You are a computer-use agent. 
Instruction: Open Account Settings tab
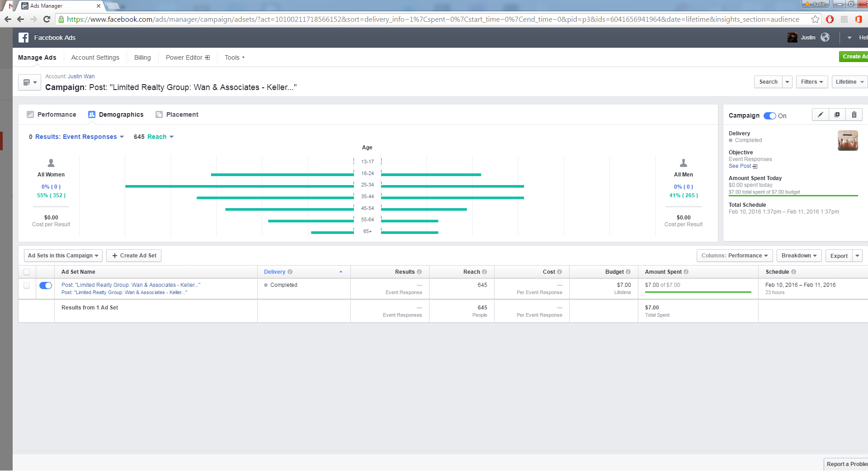[95, 57]
